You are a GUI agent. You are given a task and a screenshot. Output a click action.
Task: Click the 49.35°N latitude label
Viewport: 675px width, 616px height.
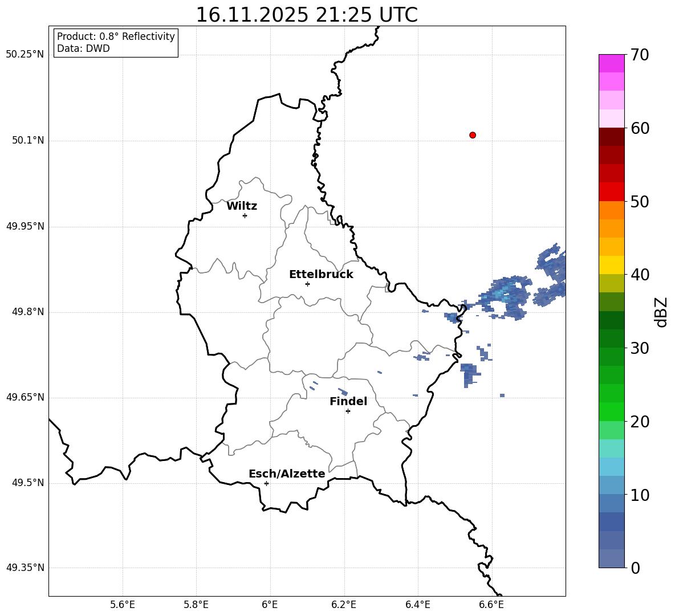(x=26, y=568)
